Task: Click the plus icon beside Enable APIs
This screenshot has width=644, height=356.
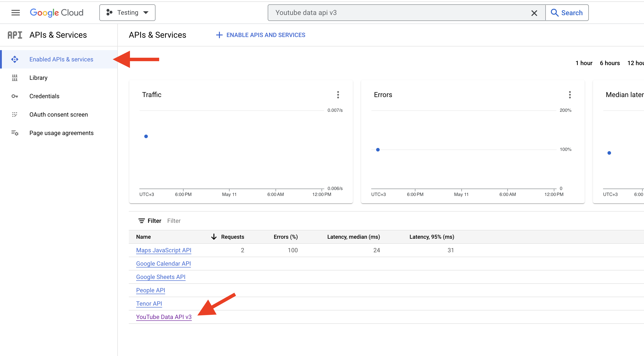Action: [219, 35]
